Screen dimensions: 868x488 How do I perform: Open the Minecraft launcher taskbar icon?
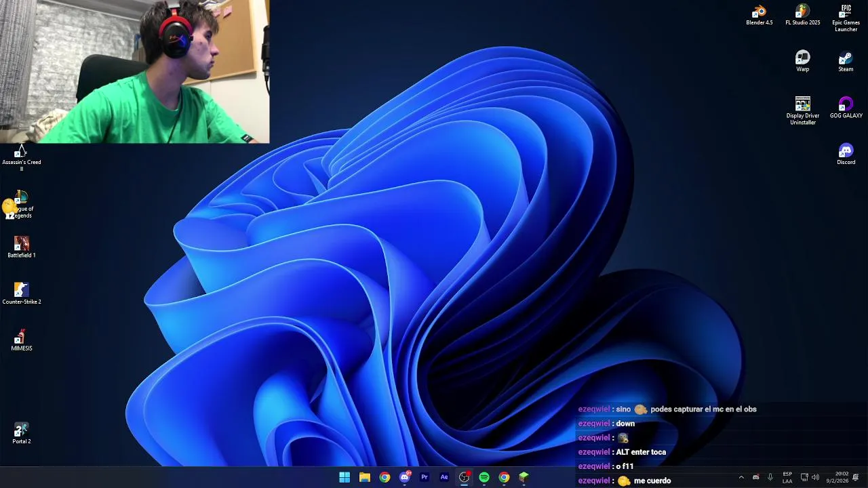[x=524, y=477]
